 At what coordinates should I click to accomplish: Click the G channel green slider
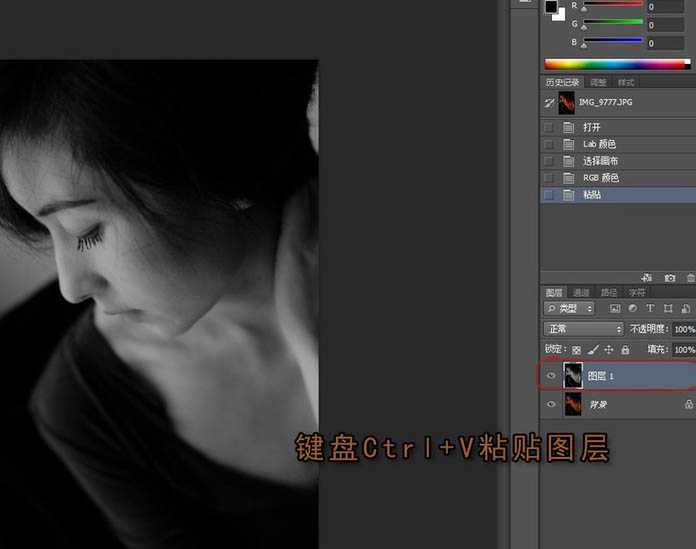click(613, 23)
